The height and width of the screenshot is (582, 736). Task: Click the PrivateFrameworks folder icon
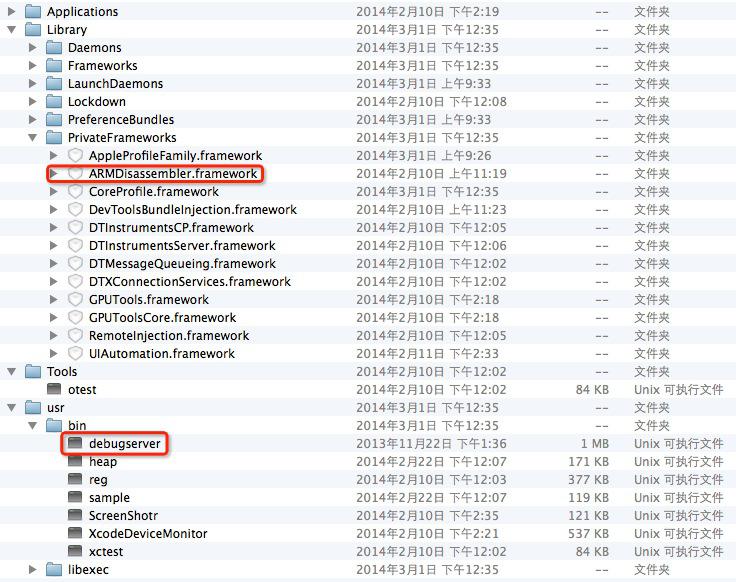pos(54,138)
